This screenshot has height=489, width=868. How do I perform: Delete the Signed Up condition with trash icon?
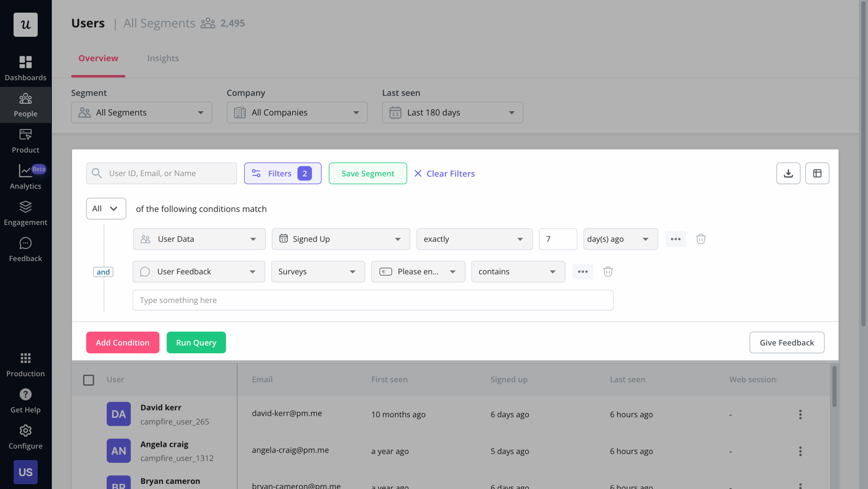coord(701,239)
